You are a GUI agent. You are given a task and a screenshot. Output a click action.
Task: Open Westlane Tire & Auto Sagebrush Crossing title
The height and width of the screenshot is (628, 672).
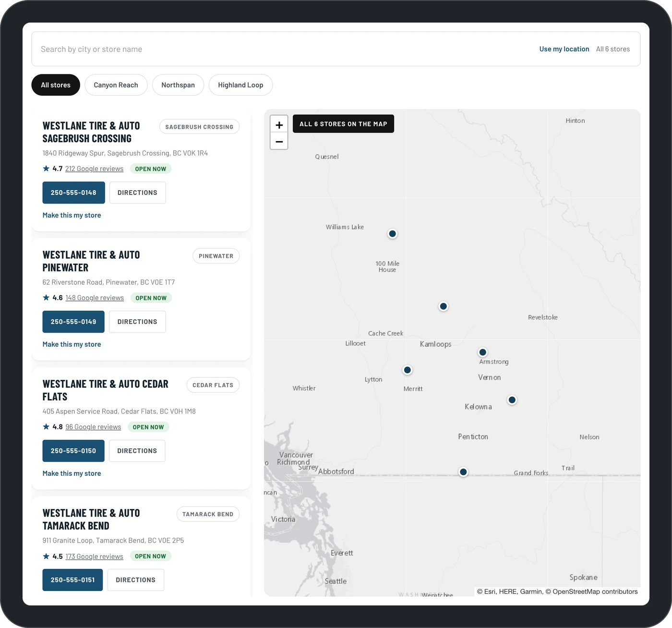click(x=91, y=132)
